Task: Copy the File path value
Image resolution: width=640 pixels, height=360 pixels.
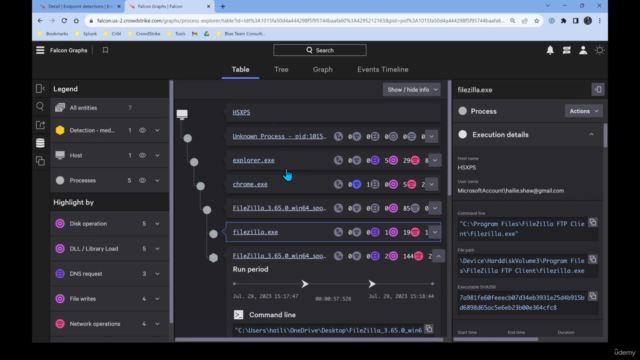Action: pyautogui.click(x=593, y=259)
